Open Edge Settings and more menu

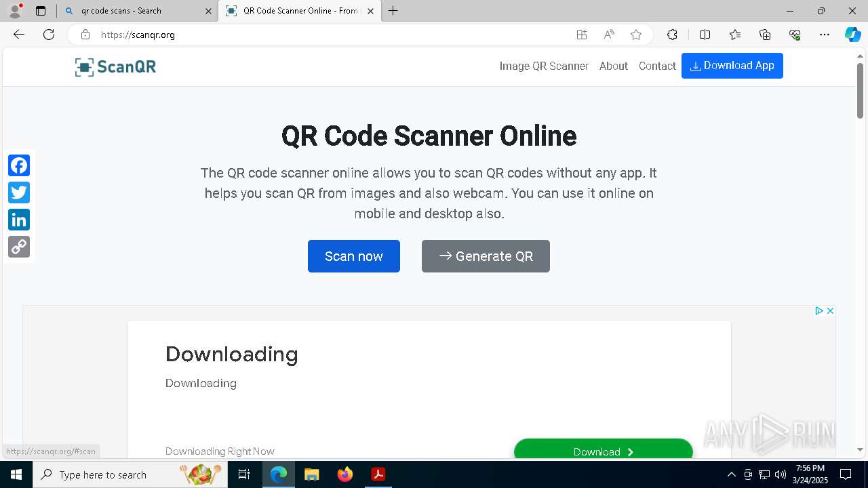pyautogui.click(x=825, y=35)
